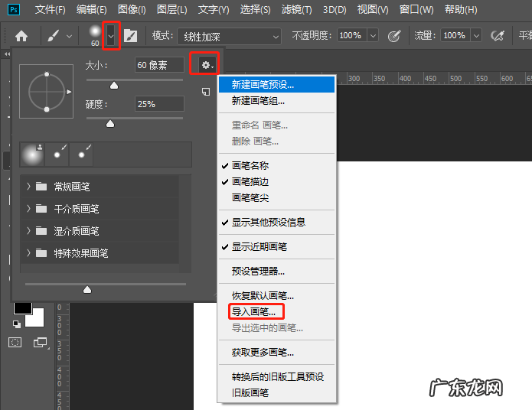Viewport: 532px width, 410px height.
Task: Click the hardness field showing 25%
Action: pyautogui.click(x=159, y=104)
